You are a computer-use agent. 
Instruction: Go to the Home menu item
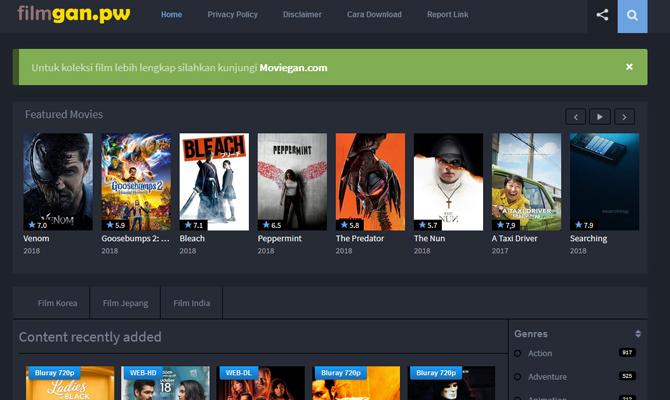pos(171,15)
